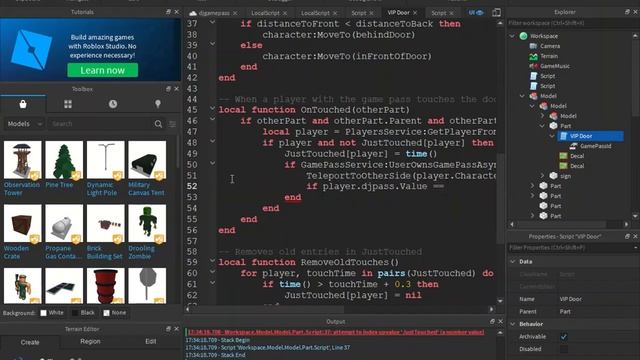Open the Marketplace tab in Toolbox

[23, 104]
